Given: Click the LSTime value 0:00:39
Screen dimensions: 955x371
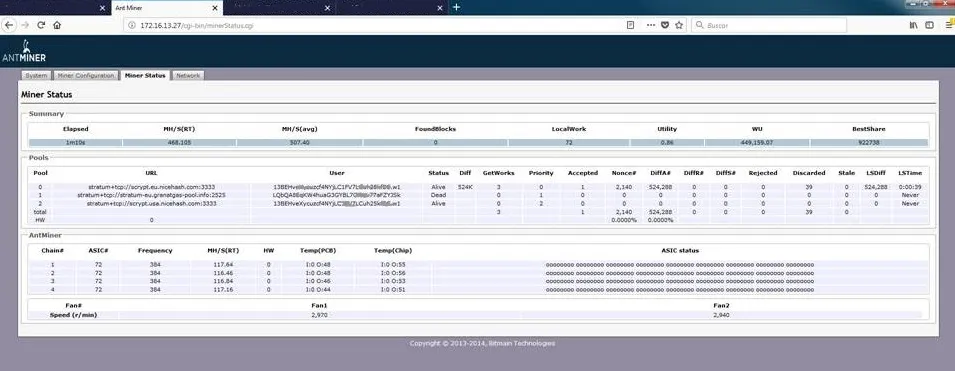Looking at the screenshot, I should [909, 187].
